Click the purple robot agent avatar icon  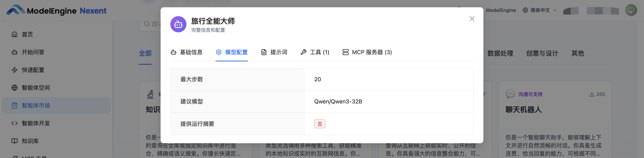(x=178, y=24)
